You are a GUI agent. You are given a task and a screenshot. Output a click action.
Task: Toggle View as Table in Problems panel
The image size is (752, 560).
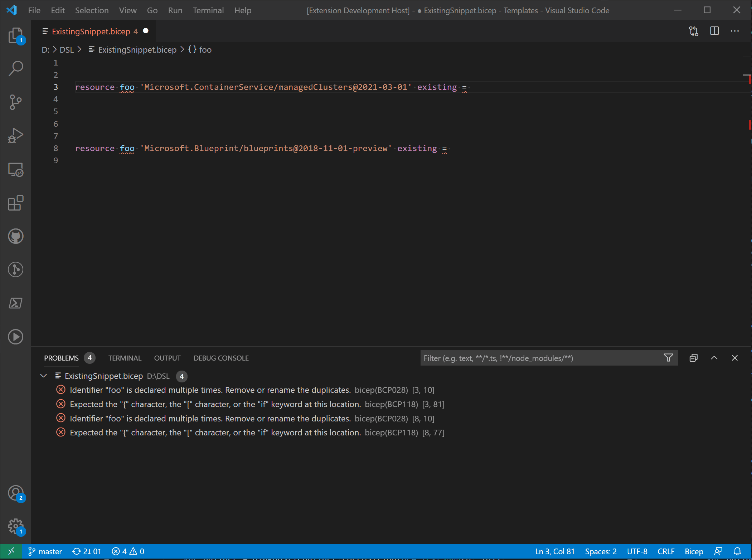click(693, 358)
